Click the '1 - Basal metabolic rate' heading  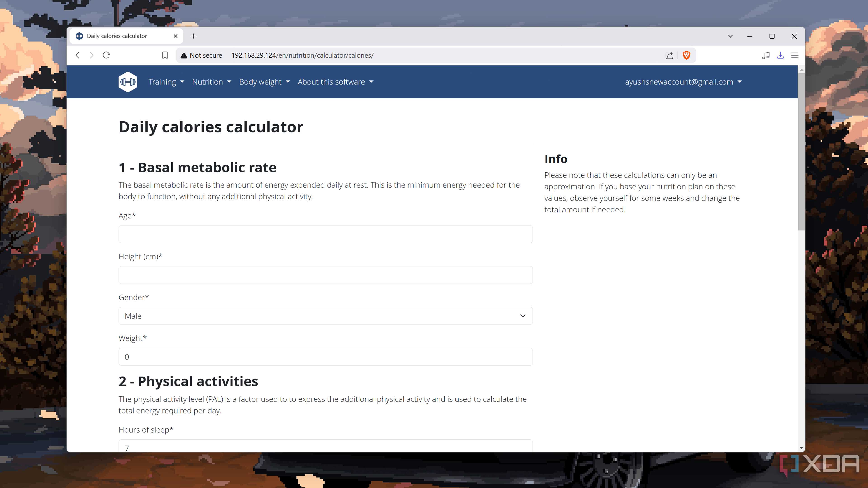198,167
